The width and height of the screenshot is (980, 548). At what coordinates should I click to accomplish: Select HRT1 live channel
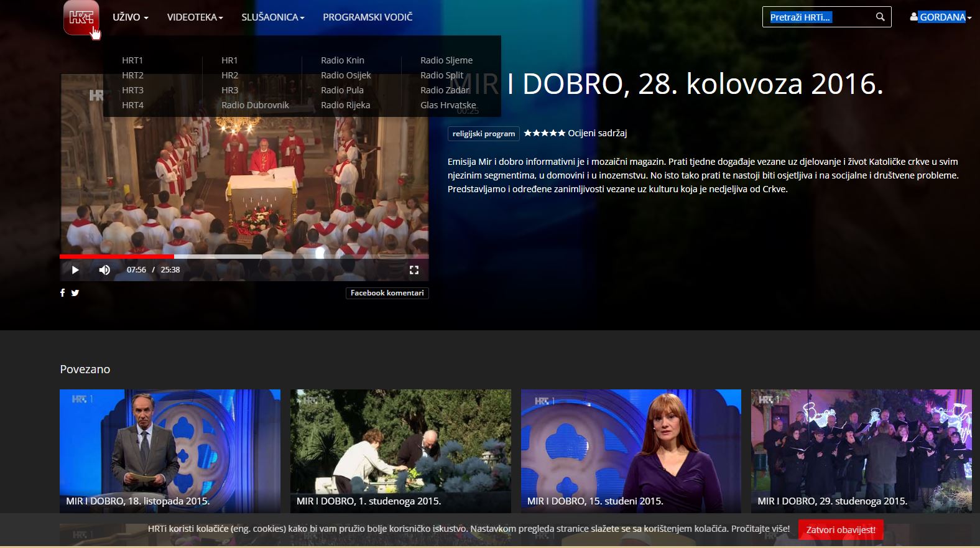(132, 60)
